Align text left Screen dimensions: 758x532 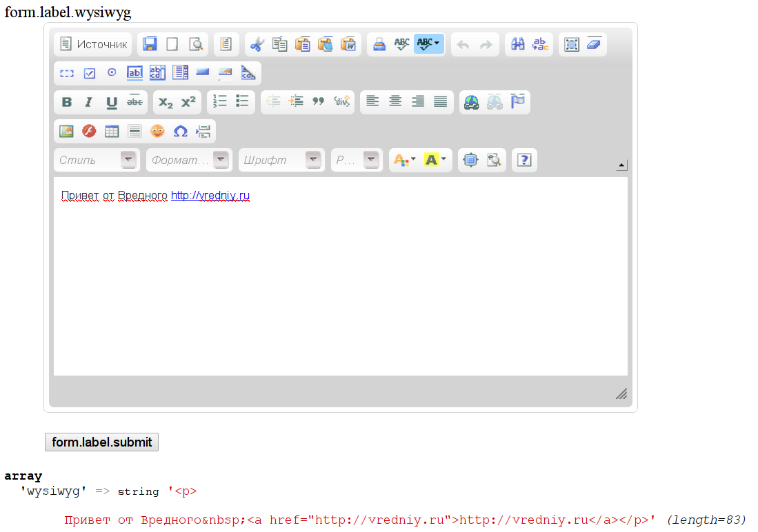(372, 101)
